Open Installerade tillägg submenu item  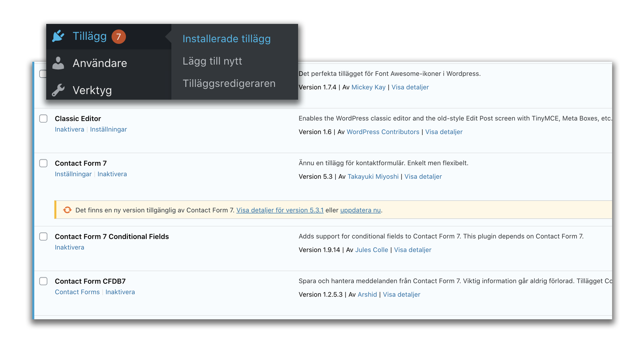(226, 39)
